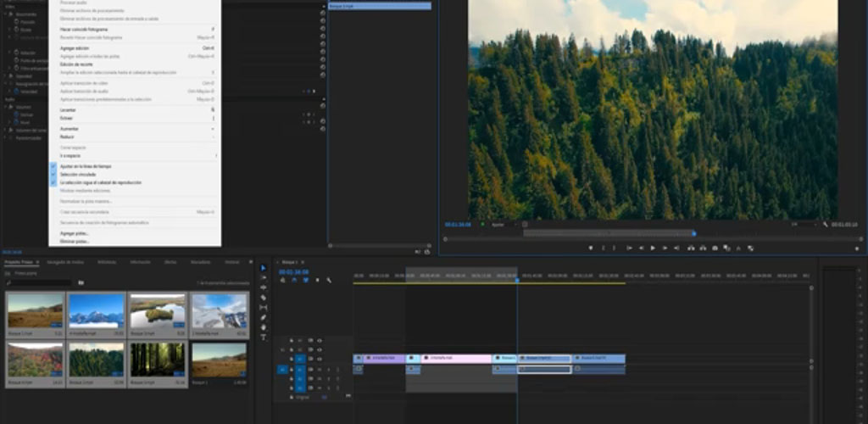The height and width of the screenshot is (424, 868).
Task: Select the Razor tool in the tools panel
Action: (263, 298)
